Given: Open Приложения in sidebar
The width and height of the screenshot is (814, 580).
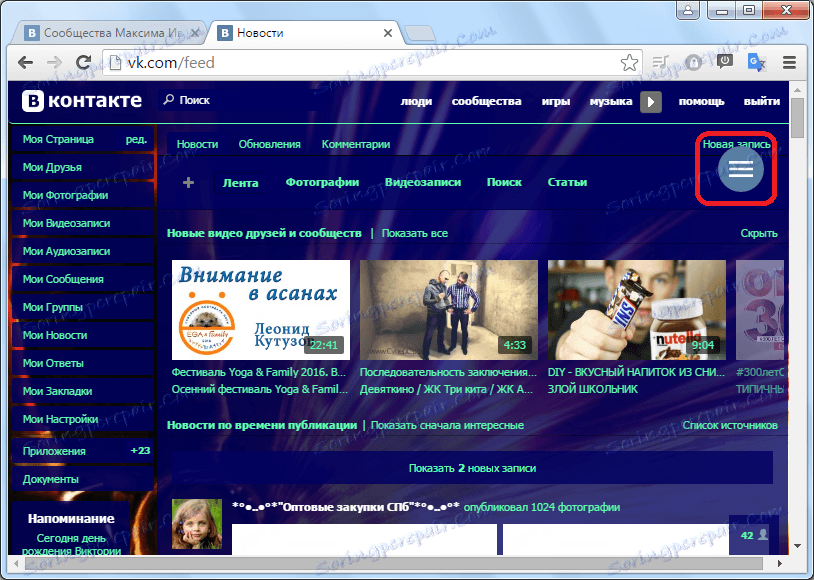Looking at the screenshot, I should click(x=83, y=451).
